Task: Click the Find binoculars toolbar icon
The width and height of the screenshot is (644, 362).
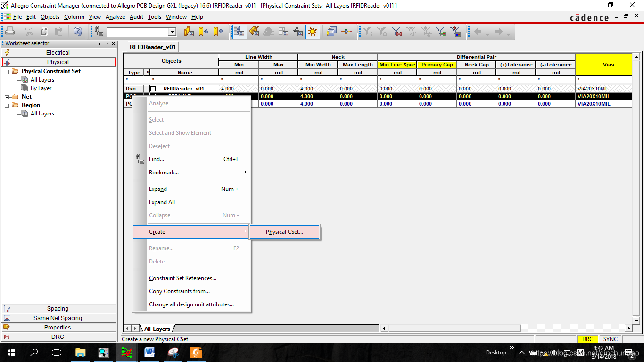Action: pyautogui.click(x=99, y=32)
